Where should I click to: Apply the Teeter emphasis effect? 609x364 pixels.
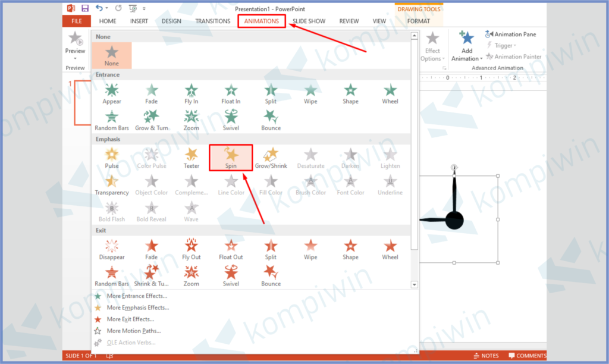tap(191, 158)
